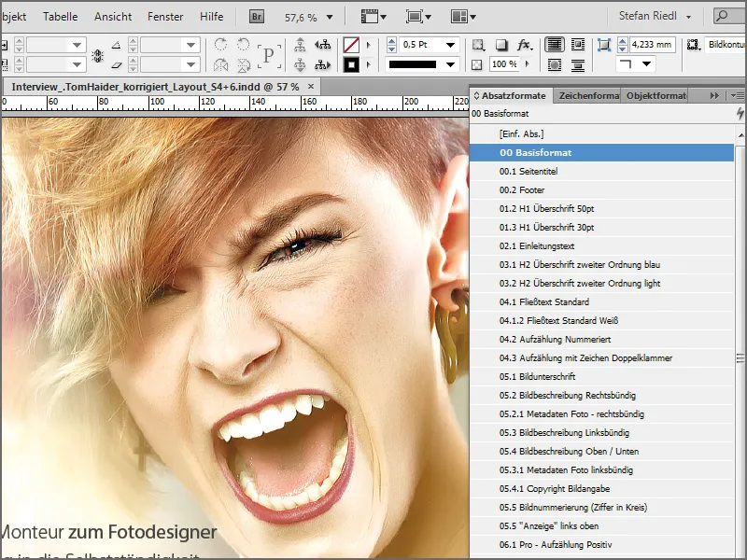
Task: Open the rotation angle dropdown
Action: tap(191, 45)
